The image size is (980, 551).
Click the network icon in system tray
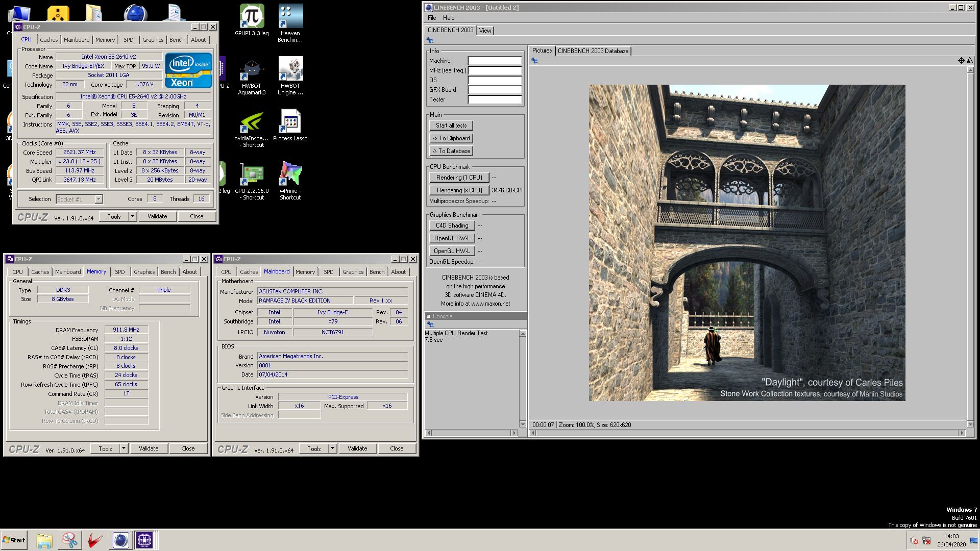(927, 541)
